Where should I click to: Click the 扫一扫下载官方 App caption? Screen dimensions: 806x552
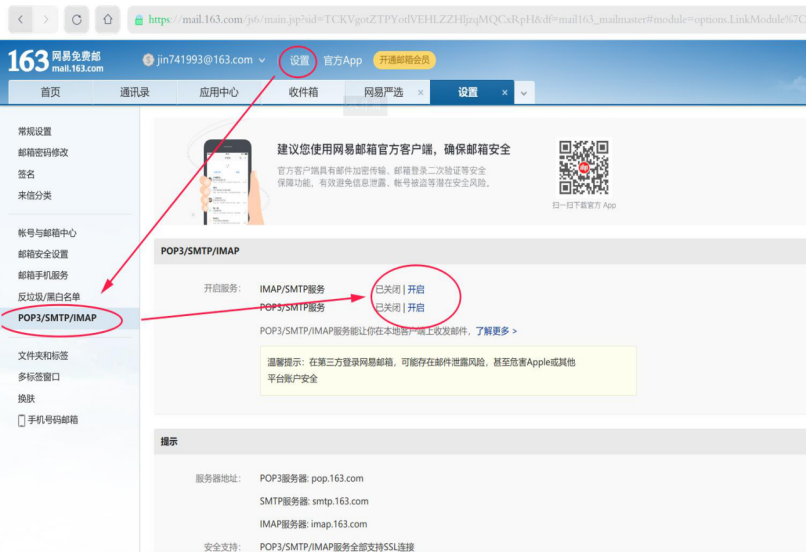(584, 205)
